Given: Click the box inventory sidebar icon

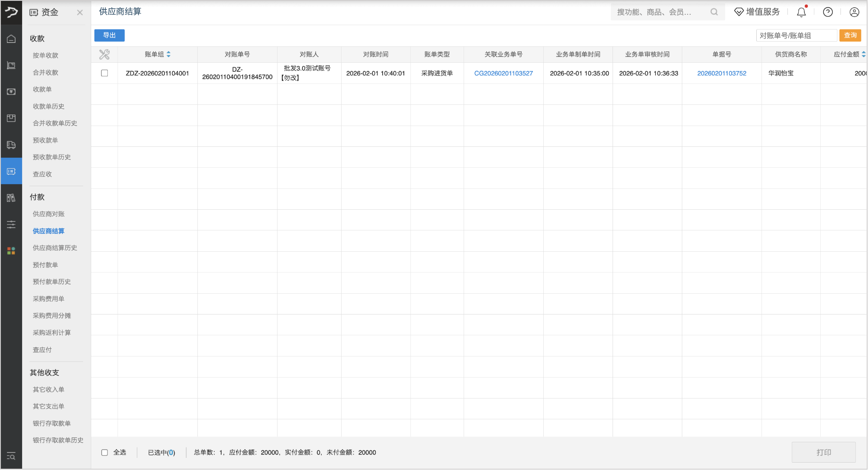Looking at the screenshot, I should click(x=11, y=118).
